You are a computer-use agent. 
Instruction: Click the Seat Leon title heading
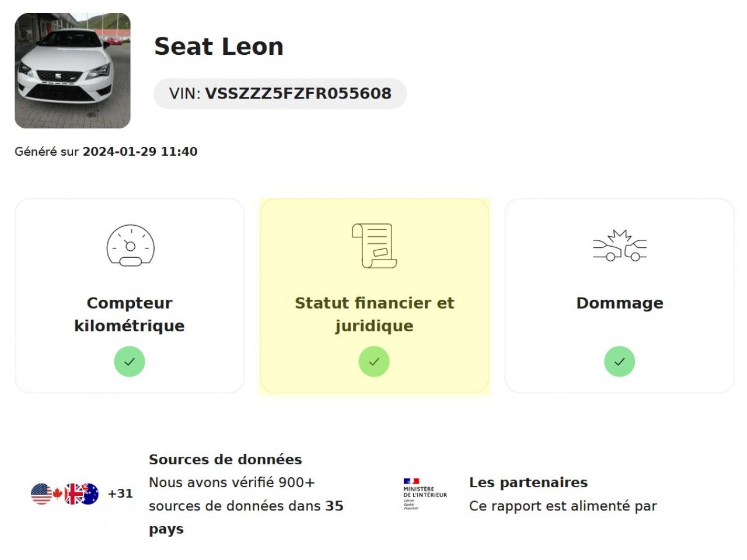pos(219,47)
